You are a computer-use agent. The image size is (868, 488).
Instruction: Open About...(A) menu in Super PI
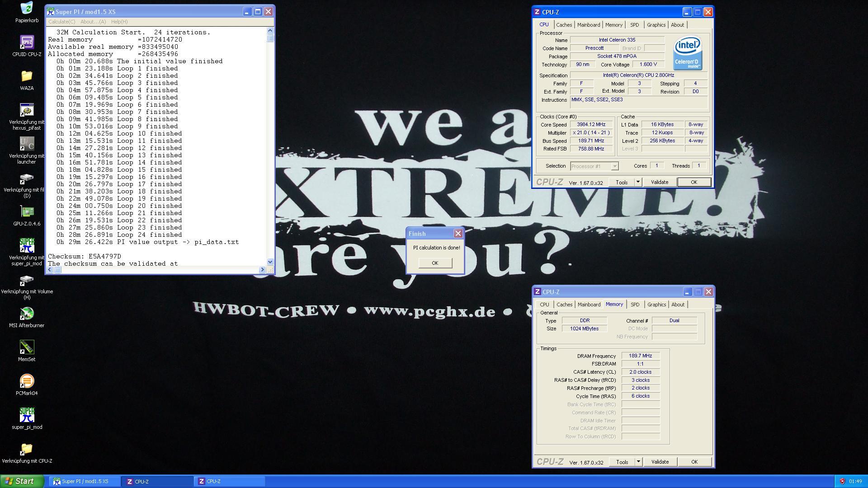coord(93,22)
